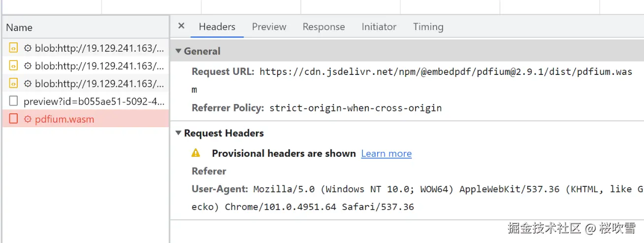This screenshot has height=243, width=644.
Task: Click the gear icon in the first blob row
Action: (28, 48)
